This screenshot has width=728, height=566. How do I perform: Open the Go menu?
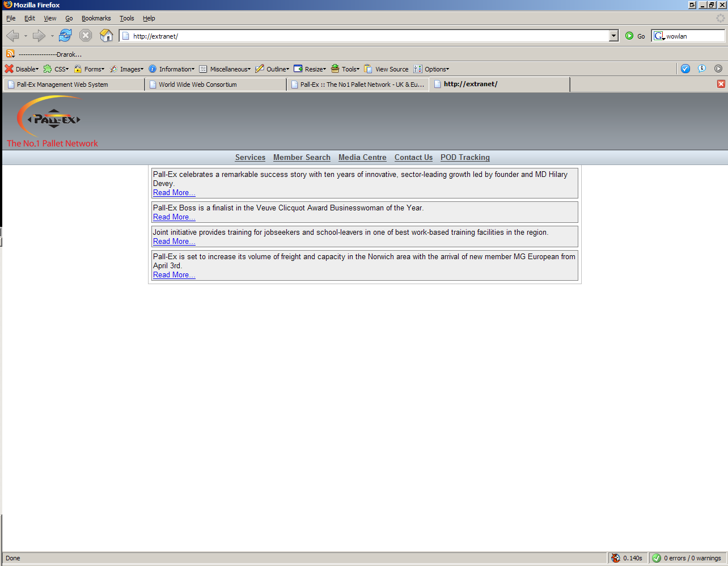[69, 18]
